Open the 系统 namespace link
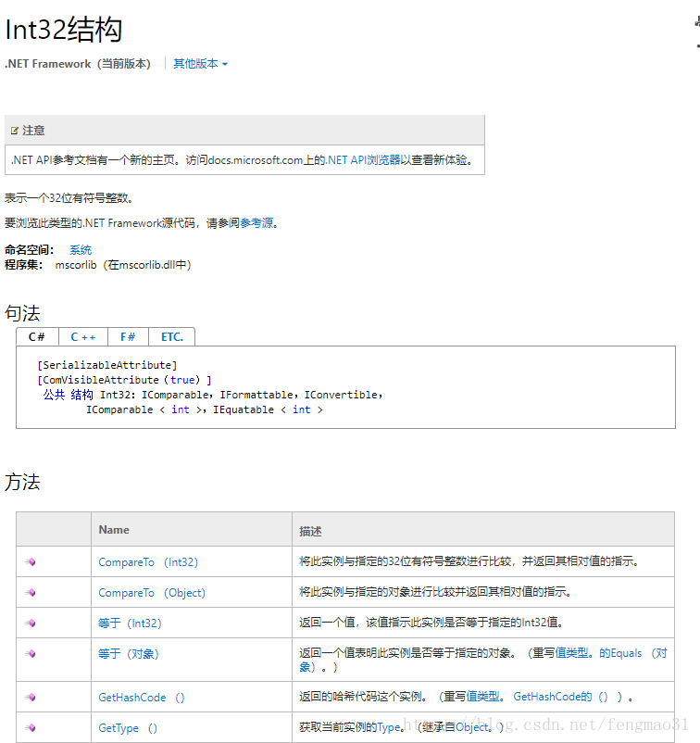Viewport: 700px width, 743px height. 81,250
